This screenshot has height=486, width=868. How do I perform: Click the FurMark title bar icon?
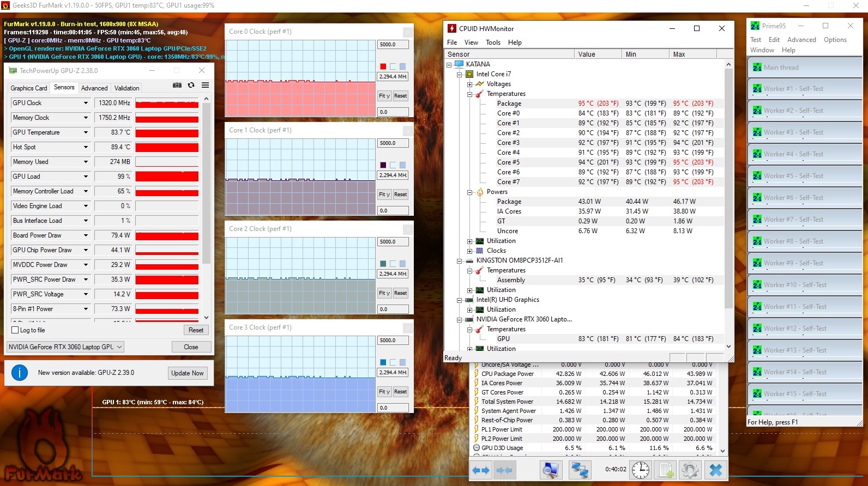pyautogui.click(x=5, y=5)
